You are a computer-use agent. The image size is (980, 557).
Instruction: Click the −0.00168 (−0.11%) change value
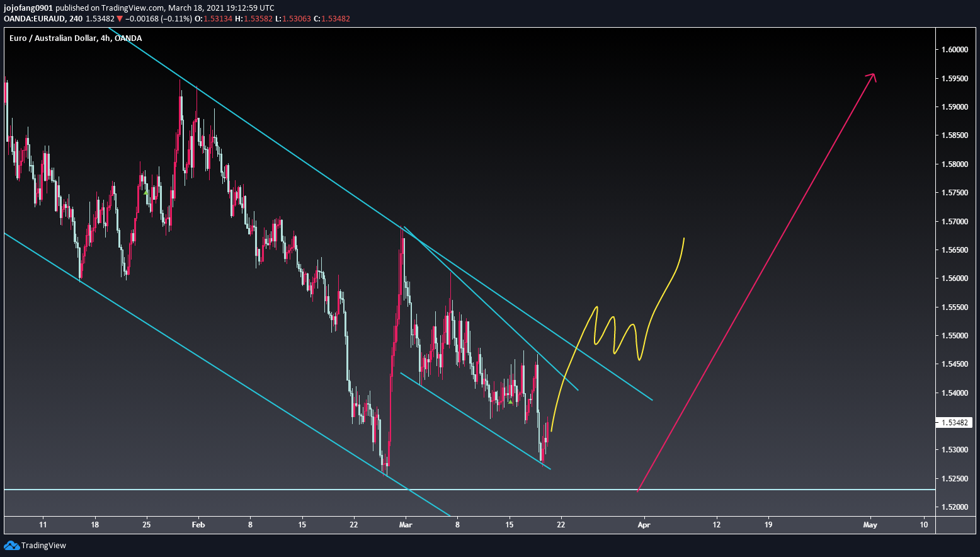[x=158, y=19]
